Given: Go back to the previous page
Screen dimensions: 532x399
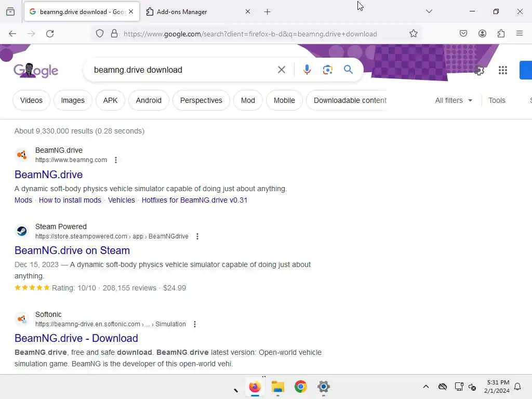Looking at the screenshot, I should (x=12, y=34).
